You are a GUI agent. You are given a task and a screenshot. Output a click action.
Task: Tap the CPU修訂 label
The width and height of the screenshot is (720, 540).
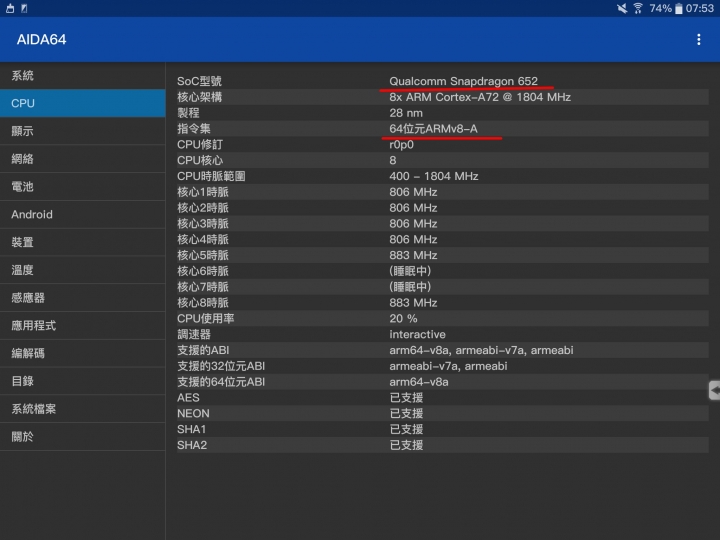click(200, 145)
